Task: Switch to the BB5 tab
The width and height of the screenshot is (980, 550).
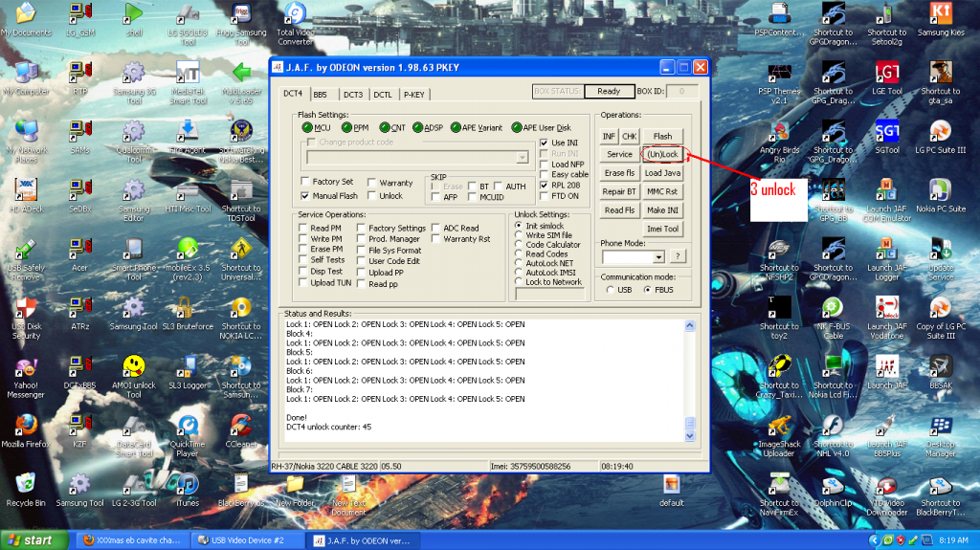Action: click(x=320, y=95)
